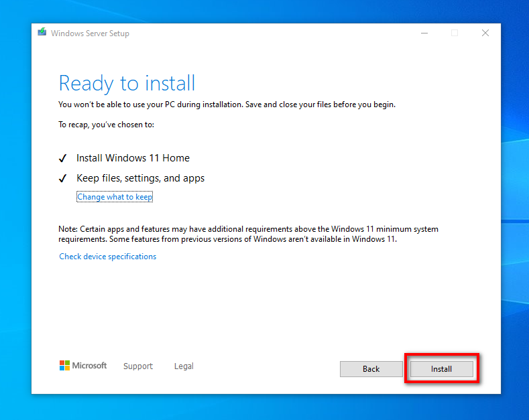Open Check device specifications link
Screen dimensions: 529x420
108,257
